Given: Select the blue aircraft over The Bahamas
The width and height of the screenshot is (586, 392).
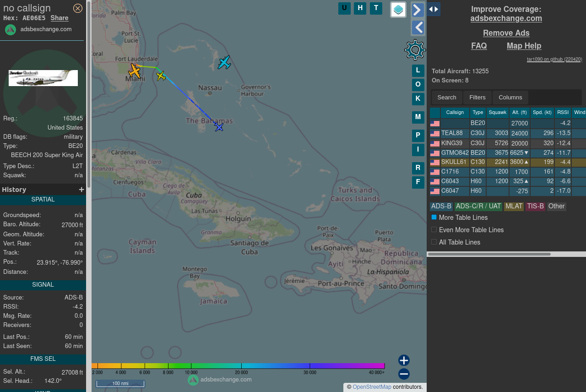Looking at the screenshot, I should 219,127.
